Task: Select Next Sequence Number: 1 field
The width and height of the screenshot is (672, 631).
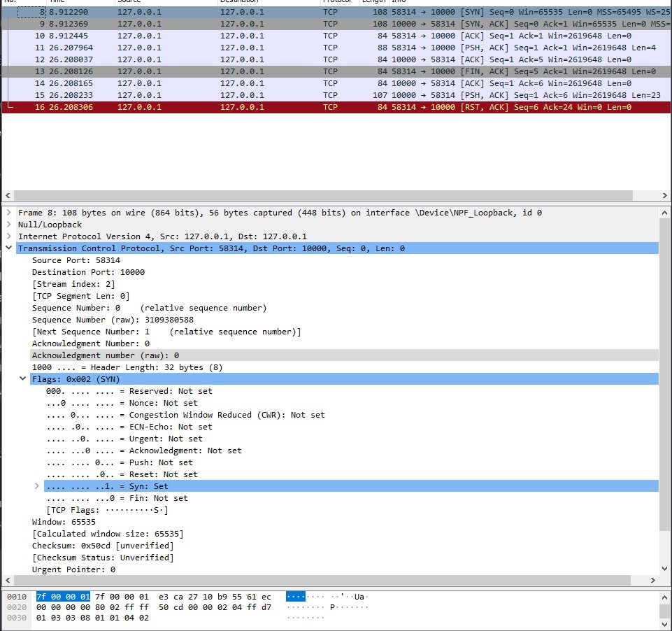Action: pyautogui.click(x=166, y=332)
